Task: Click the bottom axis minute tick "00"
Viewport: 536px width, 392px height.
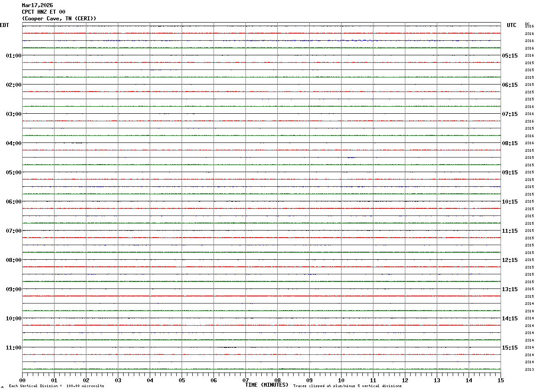Action: [x=23, y=380]
